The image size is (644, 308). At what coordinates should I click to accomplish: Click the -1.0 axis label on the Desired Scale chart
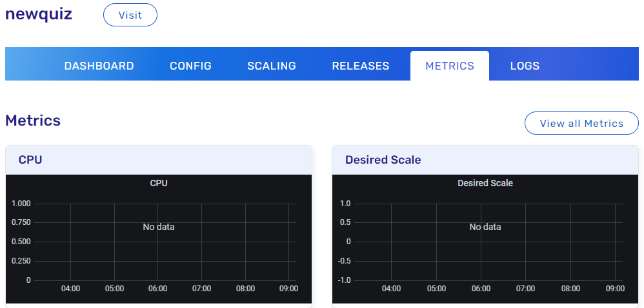click(x=345, y=280)
